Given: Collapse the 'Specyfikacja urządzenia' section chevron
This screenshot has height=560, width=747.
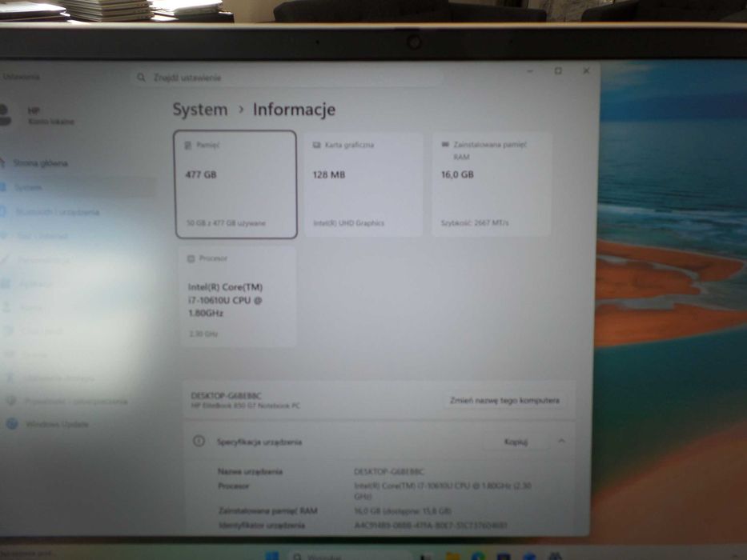Looking at the screenshot, I should 562,442.
